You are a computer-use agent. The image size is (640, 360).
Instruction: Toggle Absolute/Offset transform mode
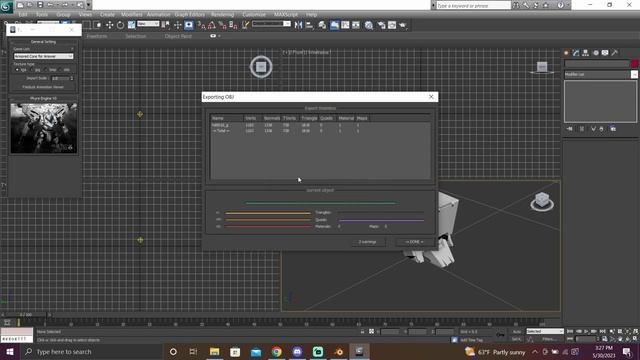point(371,331)
